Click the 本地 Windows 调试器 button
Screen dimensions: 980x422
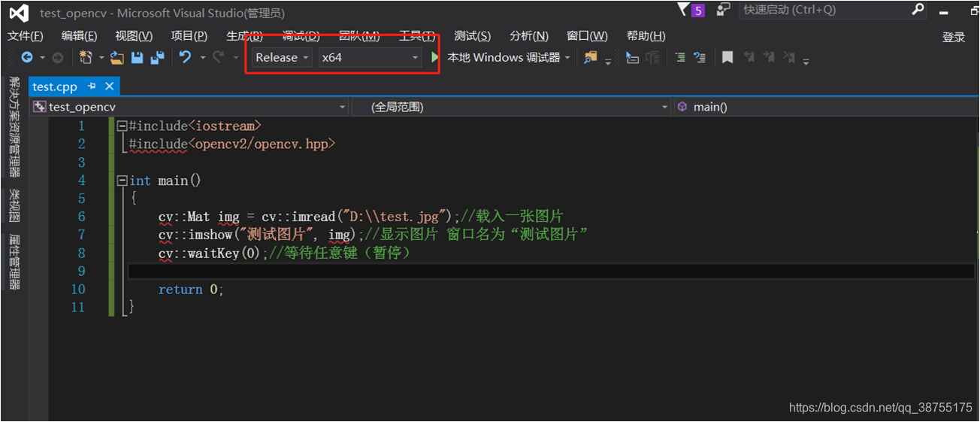pos(504,57)
